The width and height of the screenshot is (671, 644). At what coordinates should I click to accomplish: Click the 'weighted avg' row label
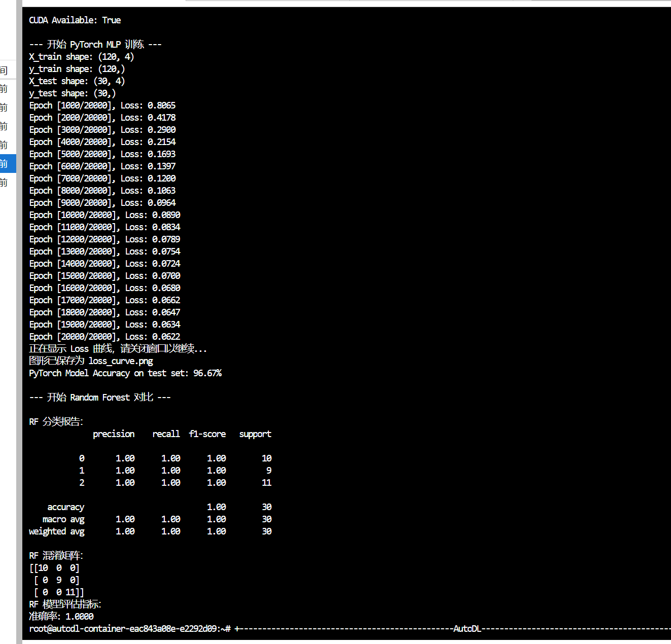point(57,531)
